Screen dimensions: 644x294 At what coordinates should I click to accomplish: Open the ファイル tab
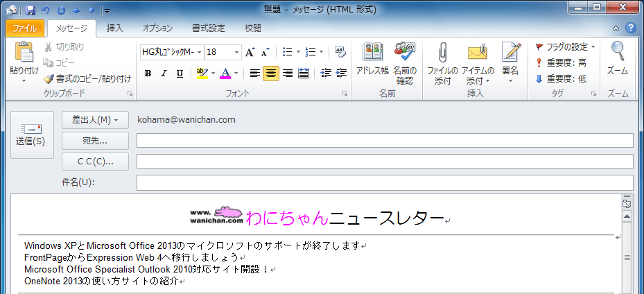[x=25, y=28]
